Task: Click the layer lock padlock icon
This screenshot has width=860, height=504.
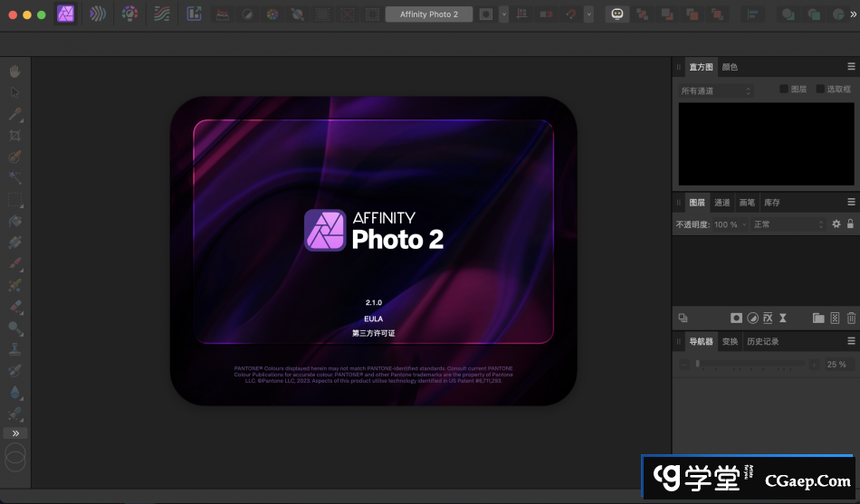Action: coord(850,223)
